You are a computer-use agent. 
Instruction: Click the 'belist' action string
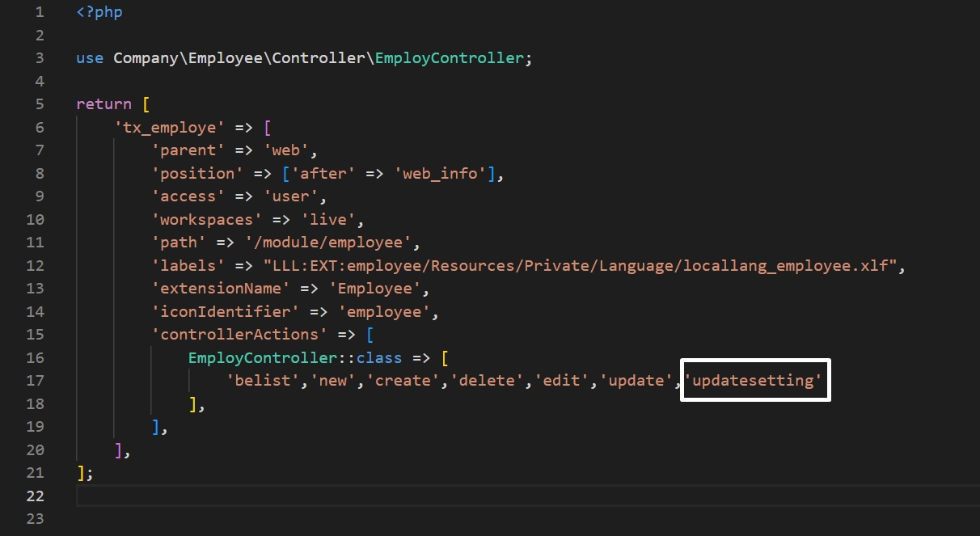[263, 381]
